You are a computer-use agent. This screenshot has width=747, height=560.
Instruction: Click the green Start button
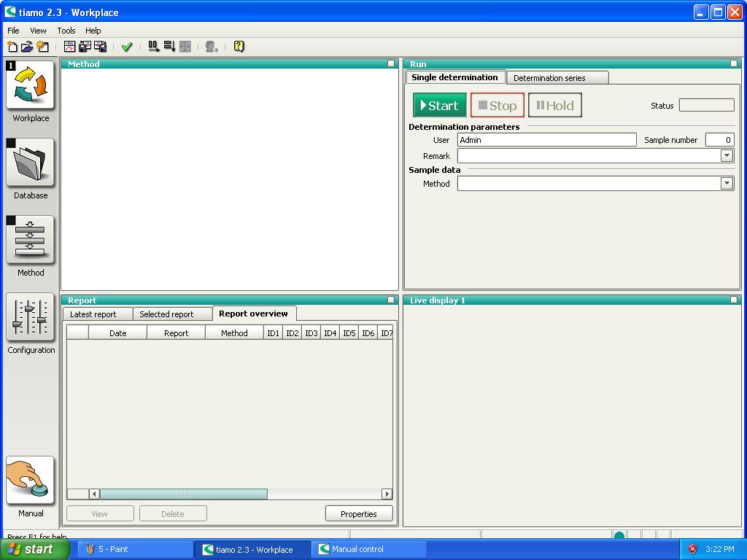[x=440, y=105]
